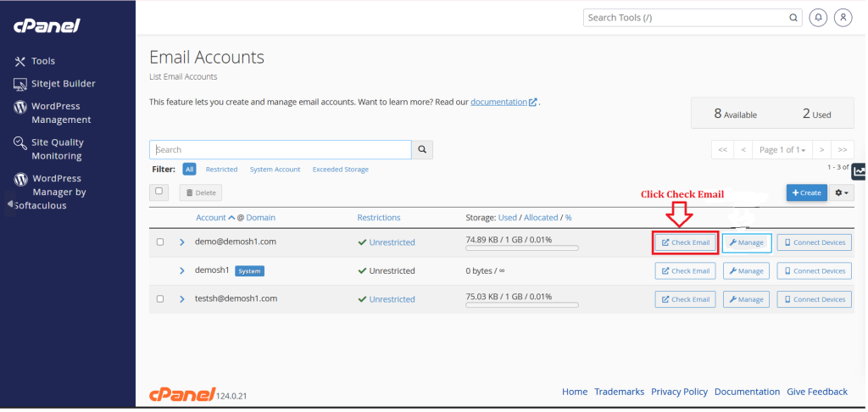Go to next page button
This screenshot has height=412, width=868.
pos(822,149)
